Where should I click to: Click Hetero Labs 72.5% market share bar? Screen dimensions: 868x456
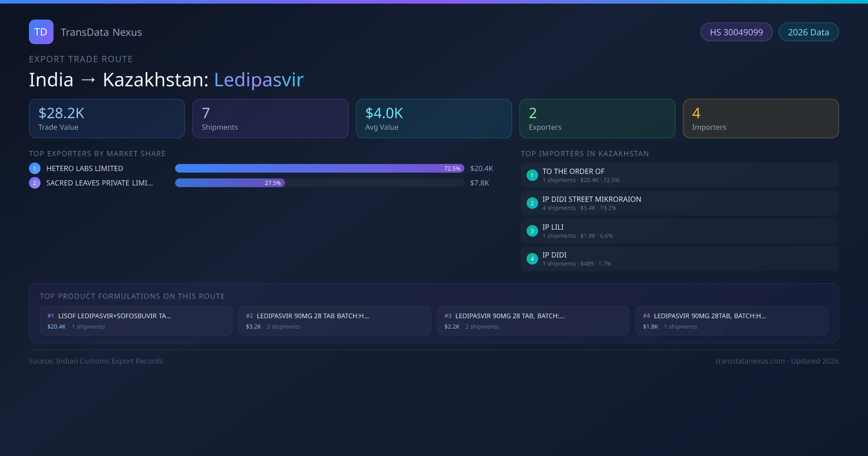(319, 168)
